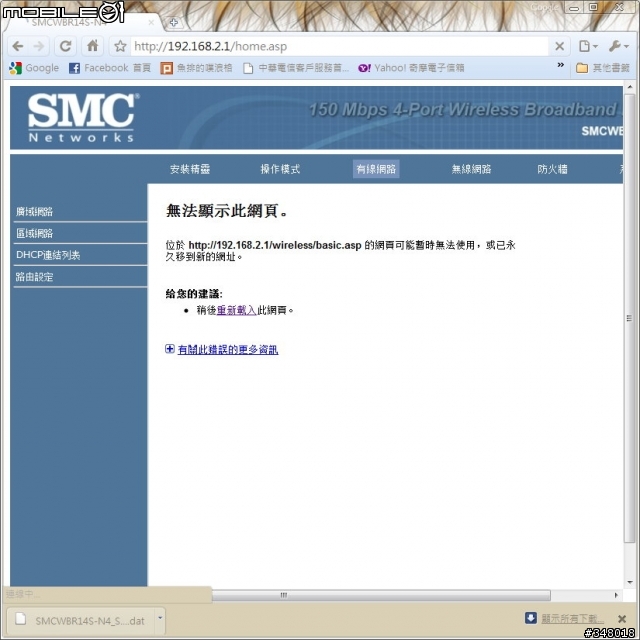Close the downloads bar
640x641 pixels.
(x=622, y=619)
